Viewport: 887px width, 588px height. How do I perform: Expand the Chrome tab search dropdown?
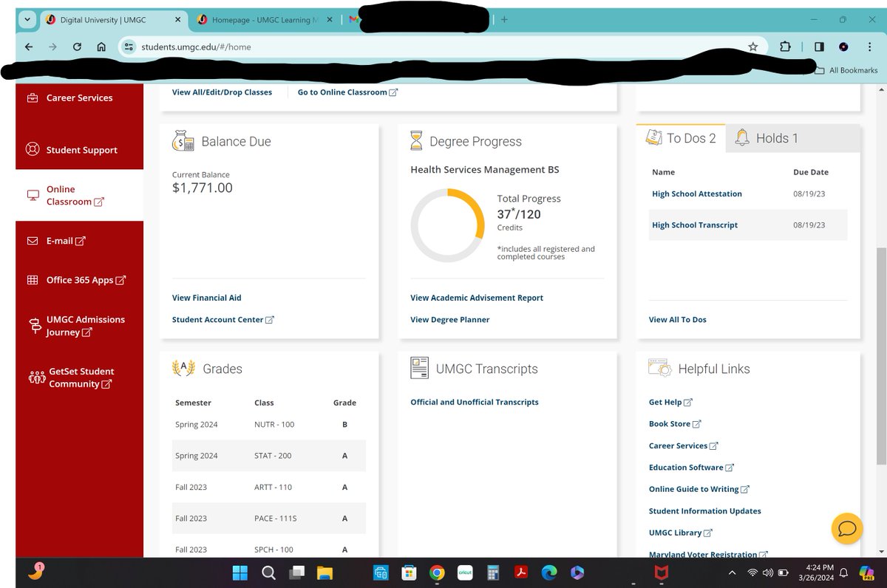point(27,20)
